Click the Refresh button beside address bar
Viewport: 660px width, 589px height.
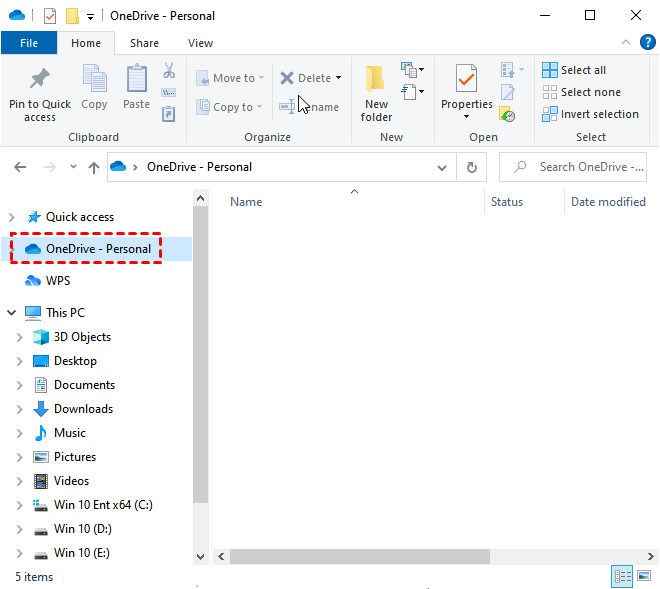point(472,167)
